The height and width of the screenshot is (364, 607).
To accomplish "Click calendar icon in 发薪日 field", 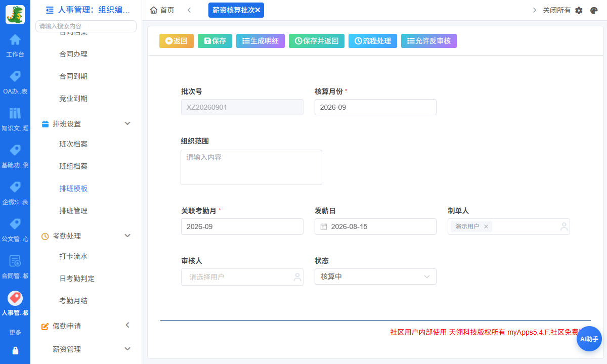I will [x=324, y=226].
